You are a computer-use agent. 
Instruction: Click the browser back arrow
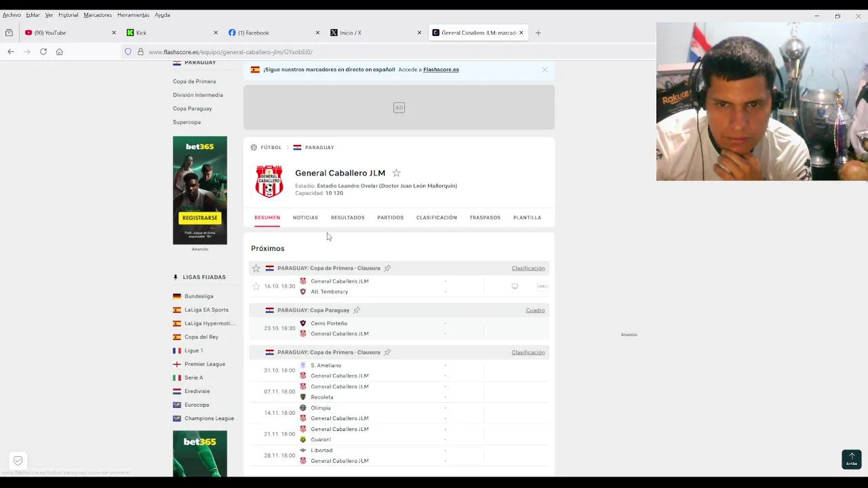pos(11,52)
